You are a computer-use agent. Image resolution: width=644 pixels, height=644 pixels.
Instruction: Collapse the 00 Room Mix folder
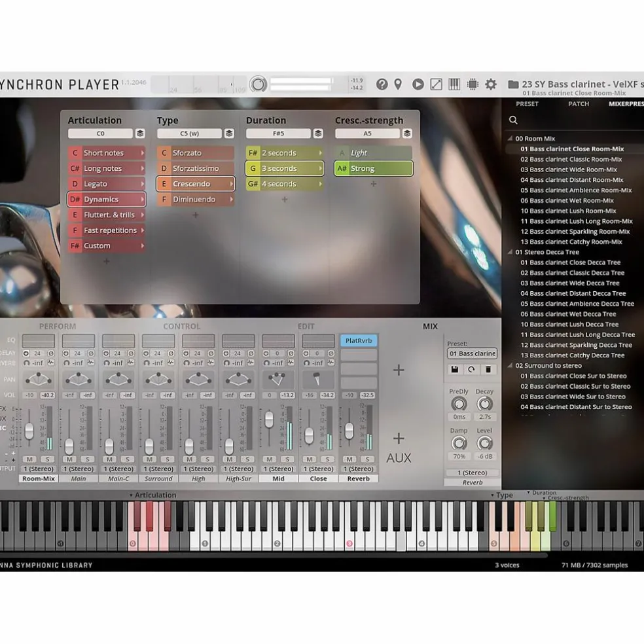click(x=510, y=138)
